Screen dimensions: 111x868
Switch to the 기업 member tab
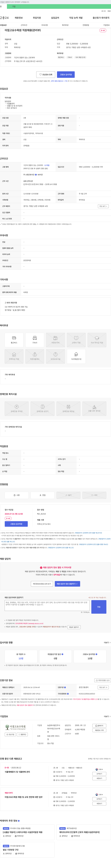(14, 6)
